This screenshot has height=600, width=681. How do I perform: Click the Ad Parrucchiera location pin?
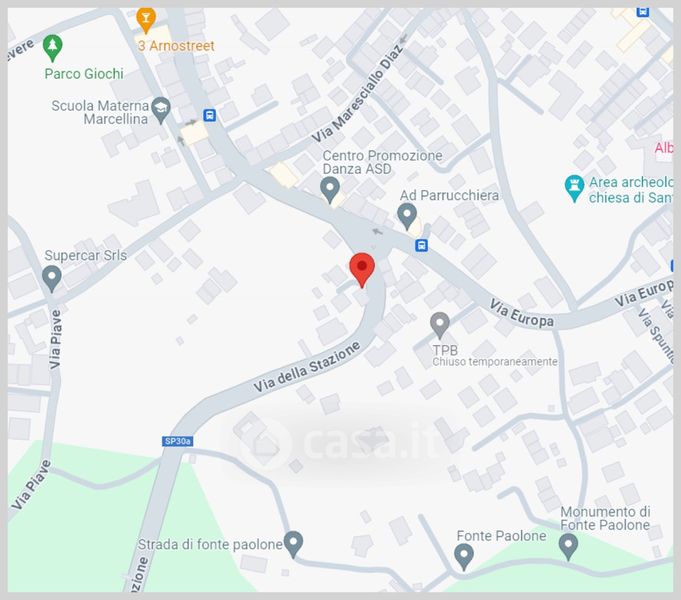[x=407, y=216]
